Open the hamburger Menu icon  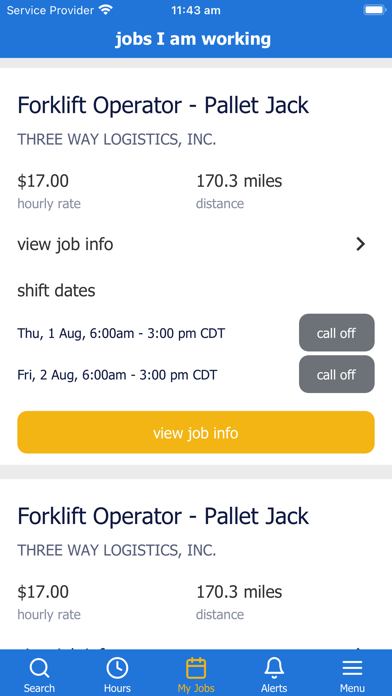point(352,668)
